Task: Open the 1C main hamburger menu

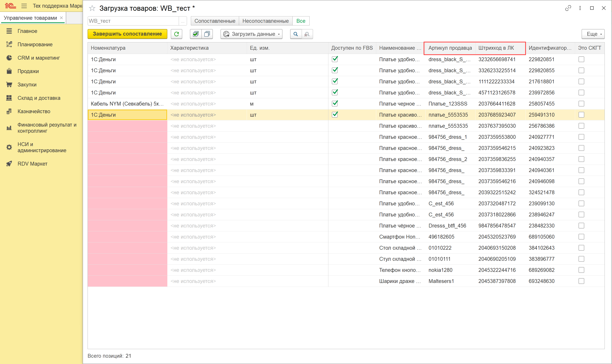Action: (x=24, y=6)
